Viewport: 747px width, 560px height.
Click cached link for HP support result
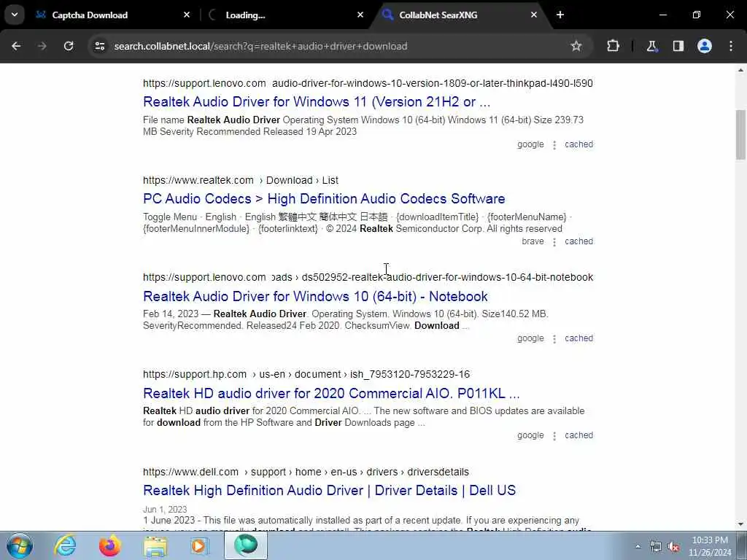click(x=578, y=435)
